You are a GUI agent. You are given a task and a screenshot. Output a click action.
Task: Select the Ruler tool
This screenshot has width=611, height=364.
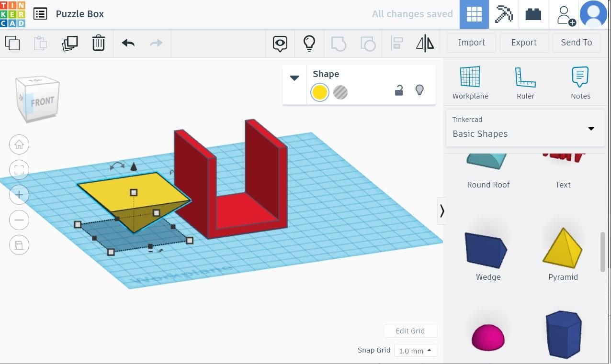(x=525, y=81)
